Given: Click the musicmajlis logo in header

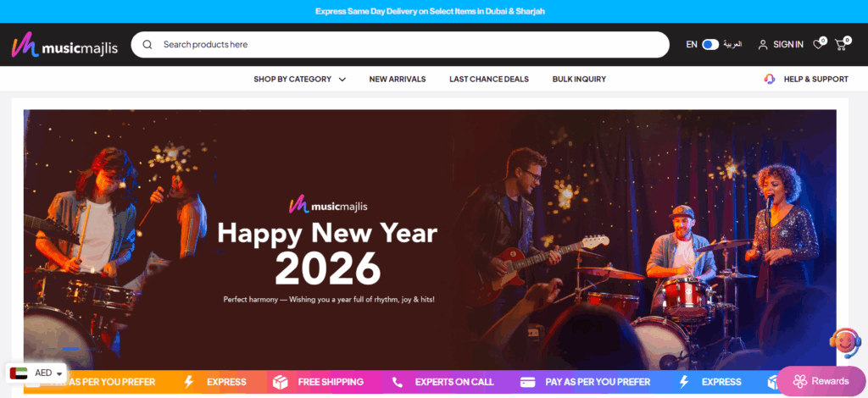Looking at the screenshot, I should [64, 45].
